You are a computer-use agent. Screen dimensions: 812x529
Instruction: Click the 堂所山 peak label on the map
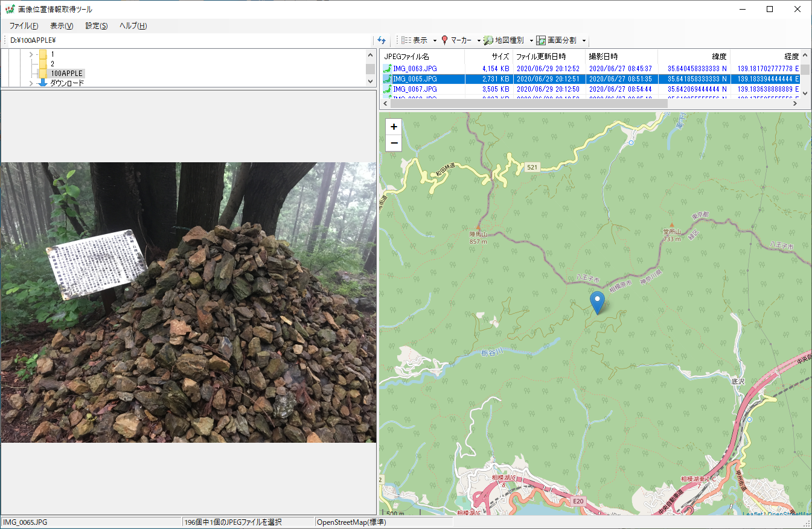(x=671, y=231)
